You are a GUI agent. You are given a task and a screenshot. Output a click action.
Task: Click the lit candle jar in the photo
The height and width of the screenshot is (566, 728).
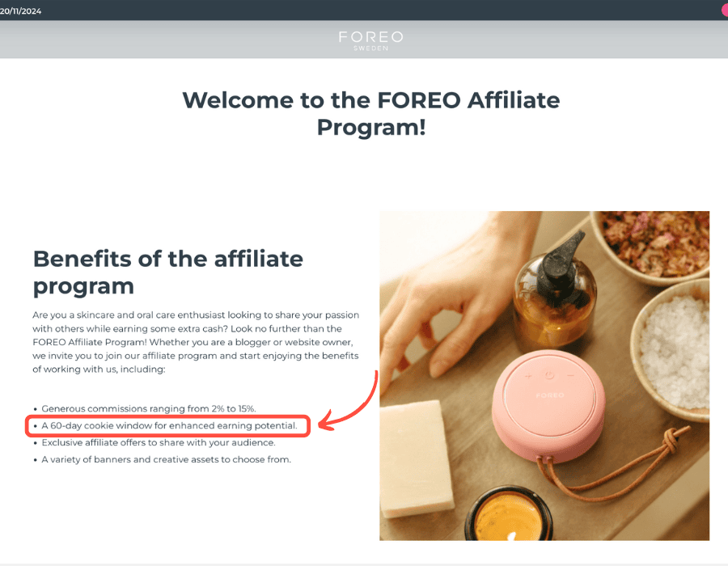[x=509, y=515]
